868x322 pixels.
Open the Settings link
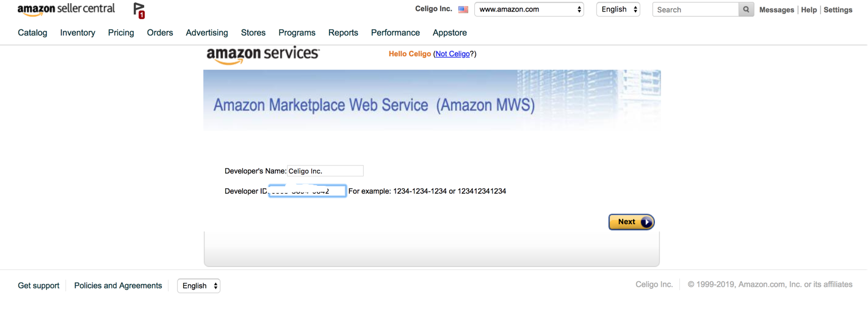(x=838, y=10)
